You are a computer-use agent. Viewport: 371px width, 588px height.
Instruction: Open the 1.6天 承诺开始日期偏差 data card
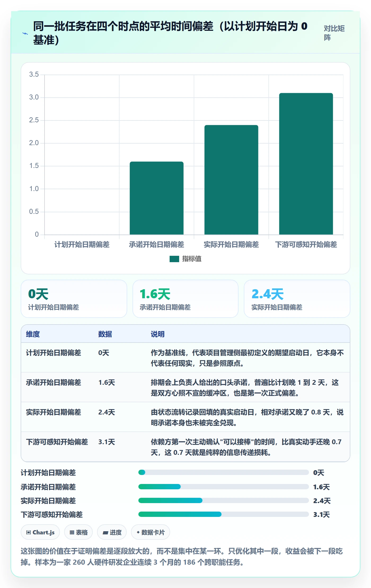(185, 299)
